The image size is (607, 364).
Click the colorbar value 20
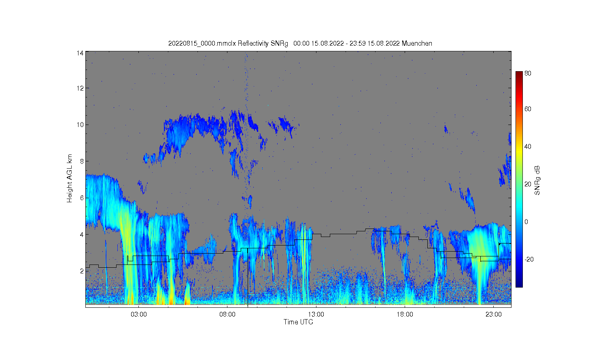pyautogui.click(x=528, y=184)
